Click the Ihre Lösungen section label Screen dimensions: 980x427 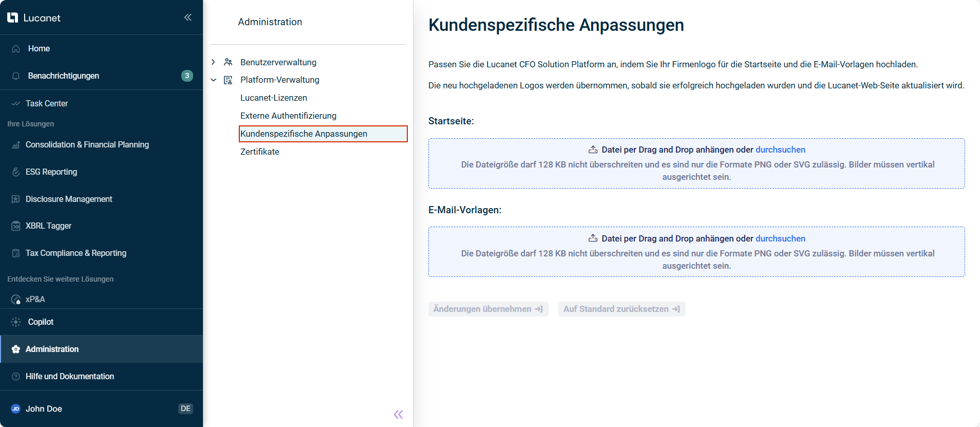(30, 124)
